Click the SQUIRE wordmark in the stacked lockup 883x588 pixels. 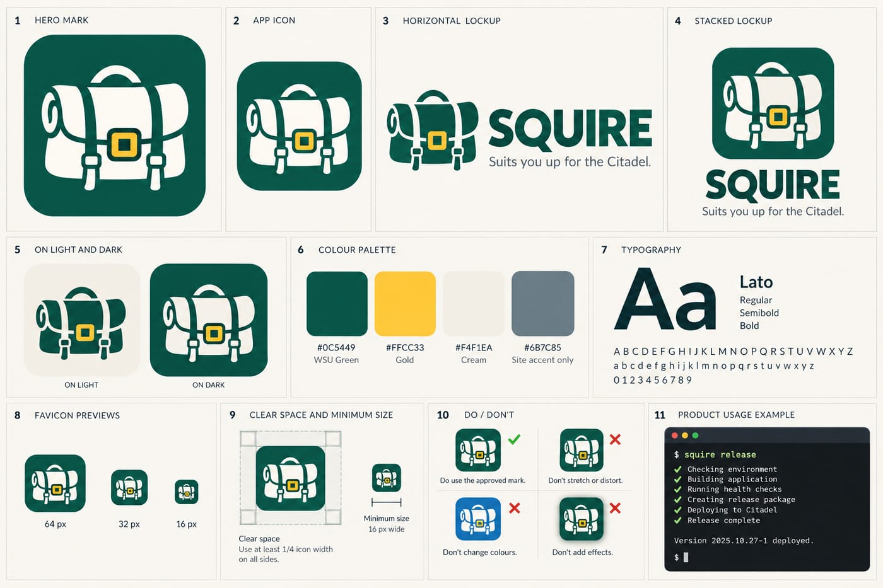click(773, 185)
